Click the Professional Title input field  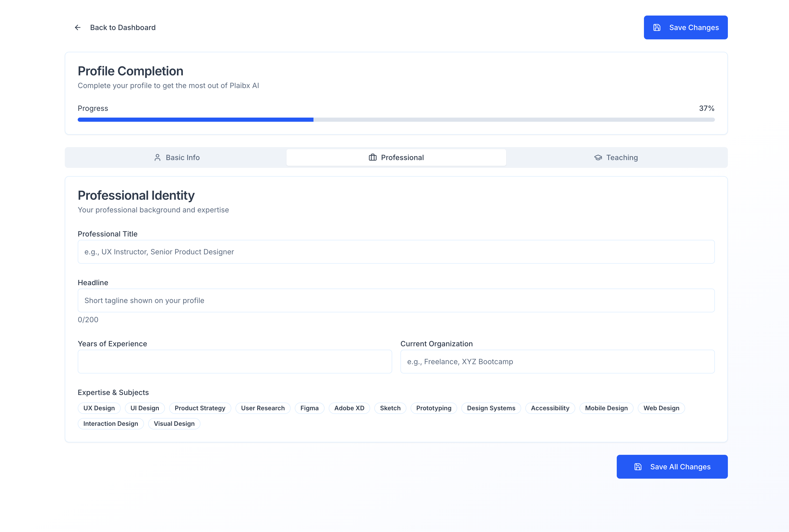396,251
